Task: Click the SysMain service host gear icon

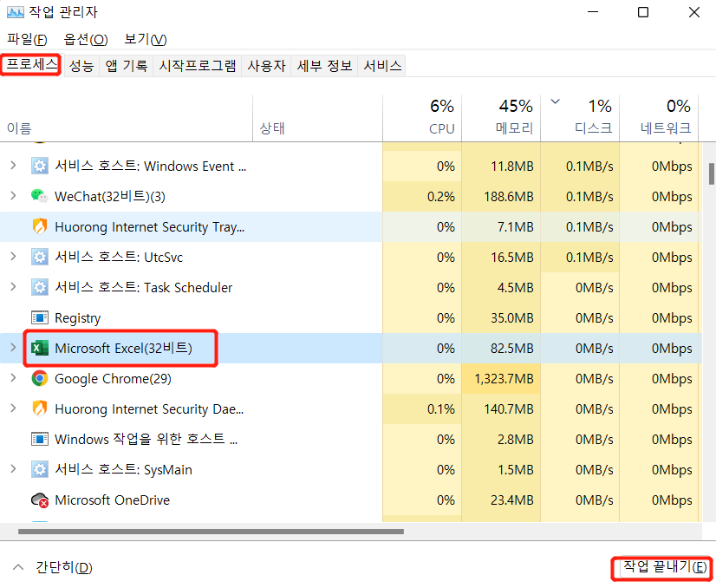Action: [x=38, y=469]
